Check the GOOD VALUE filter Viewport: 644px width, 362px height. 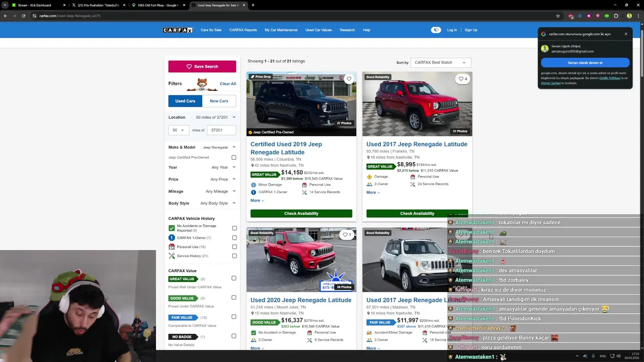tap(234, 298)
